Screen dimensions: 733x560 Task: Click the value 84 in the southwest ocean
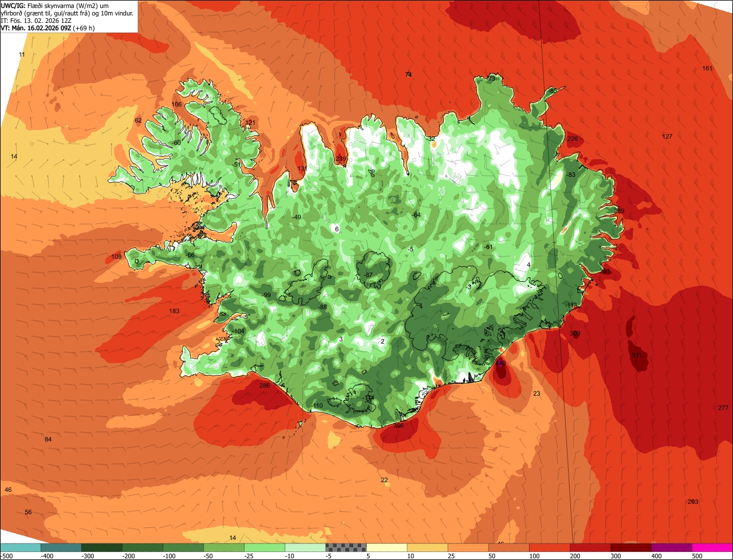click(x=48, y=440)
